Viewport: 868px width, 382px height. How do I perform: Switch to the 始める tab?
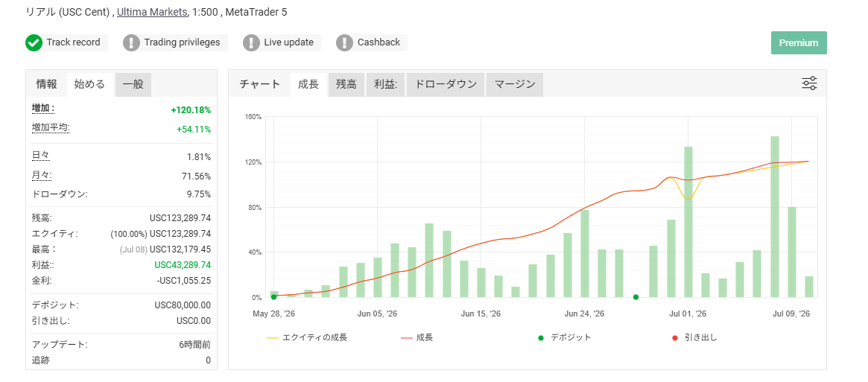tap(89, 84)
